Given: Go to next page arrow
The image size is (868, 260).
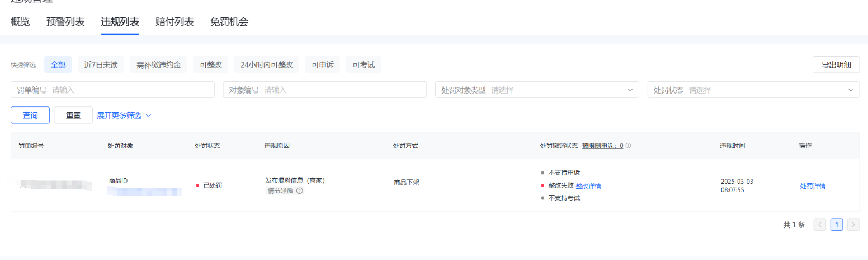Looking at the screenshot, I should (x=853, y=225).
